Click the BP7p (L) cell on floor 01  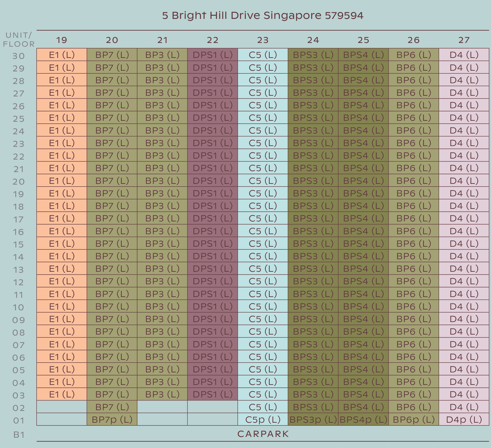[x=112, y=419]
